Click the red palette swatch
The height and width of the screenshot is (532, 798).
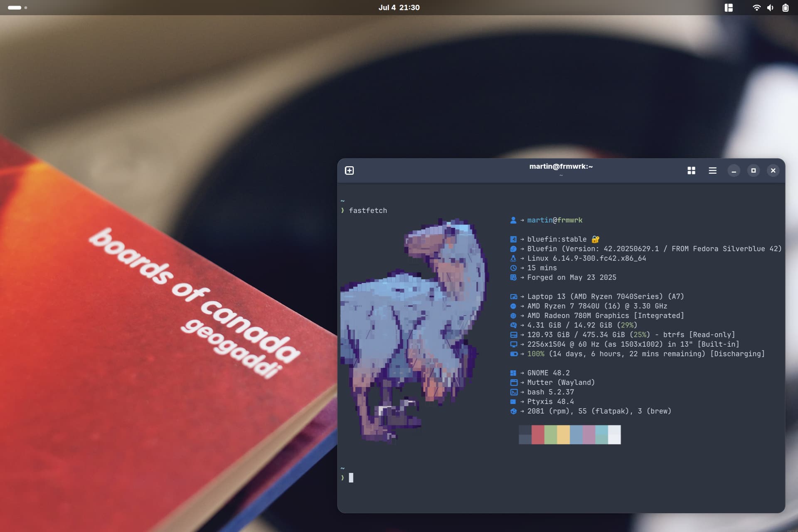pos(538,435)
